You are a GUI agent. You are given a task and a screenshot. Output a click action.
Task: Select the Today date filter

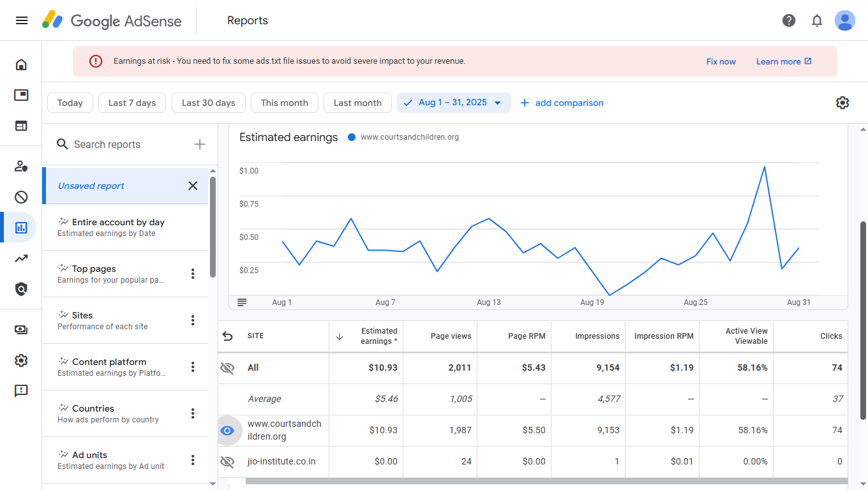pos(70,103)
